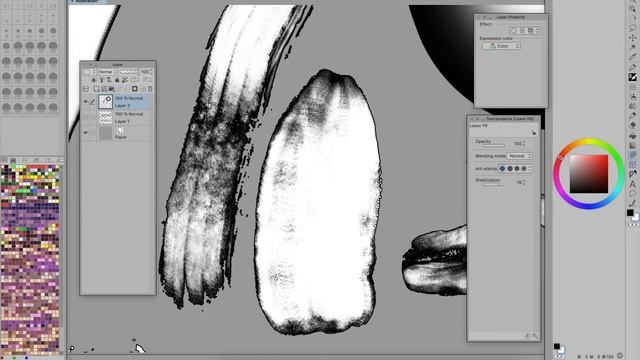This screenshot has height=360, width=640.
Task: Toggle Set as reference layer
Action: point(102,80)
